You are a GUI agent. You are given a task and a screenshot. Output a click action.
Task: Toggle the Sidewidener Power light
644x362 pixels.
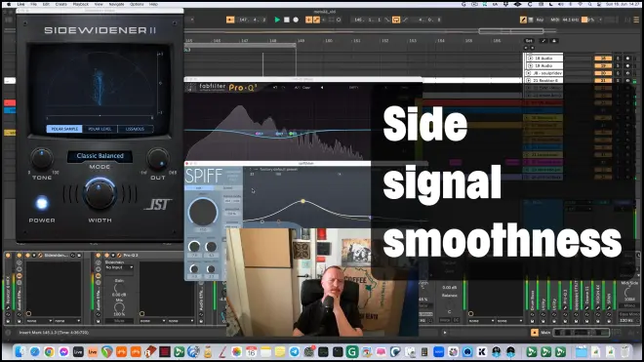42,203
